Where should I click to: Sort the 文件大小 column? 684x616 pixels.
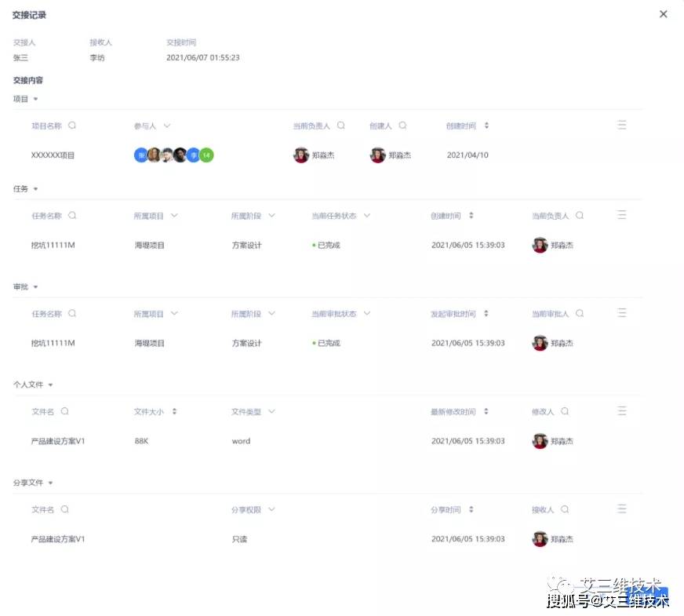pos(174,411)
